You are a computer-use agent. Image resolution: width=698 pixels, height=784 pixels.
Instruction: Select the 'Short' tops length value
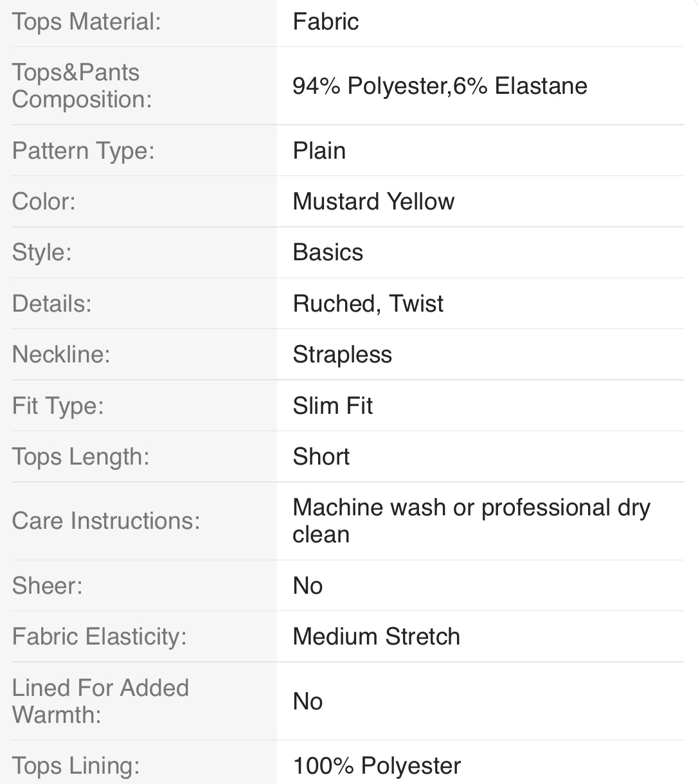[321, 457]
